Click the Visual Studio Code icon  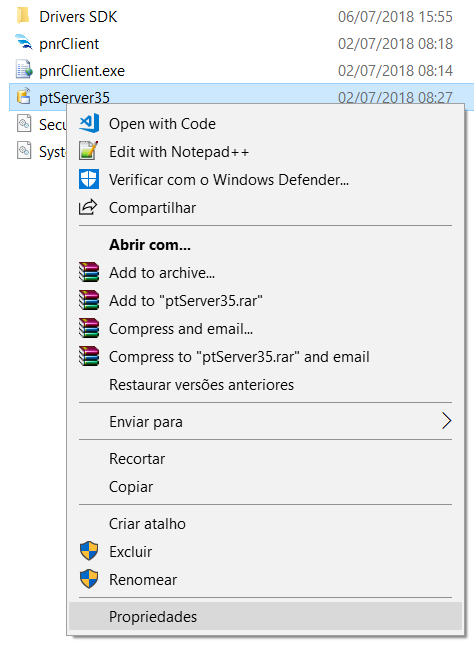pyautogui.click(x=89, y=123)
